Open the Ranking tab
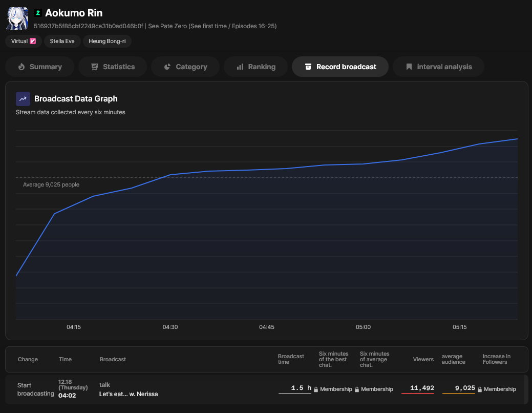This screenshot has width=532, height=413. tap(256, 67)
